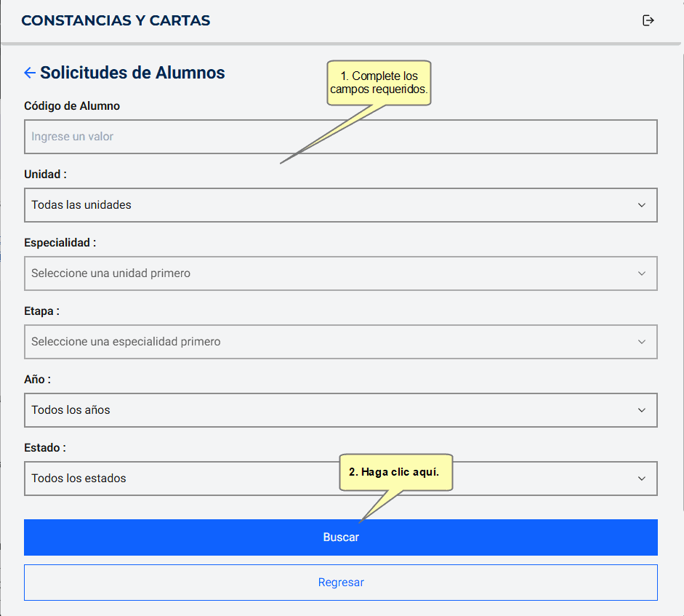Click the 'Haga clic aquí' callout note
The height and width of the screenshot is (616, 684).
click(395, 472)
